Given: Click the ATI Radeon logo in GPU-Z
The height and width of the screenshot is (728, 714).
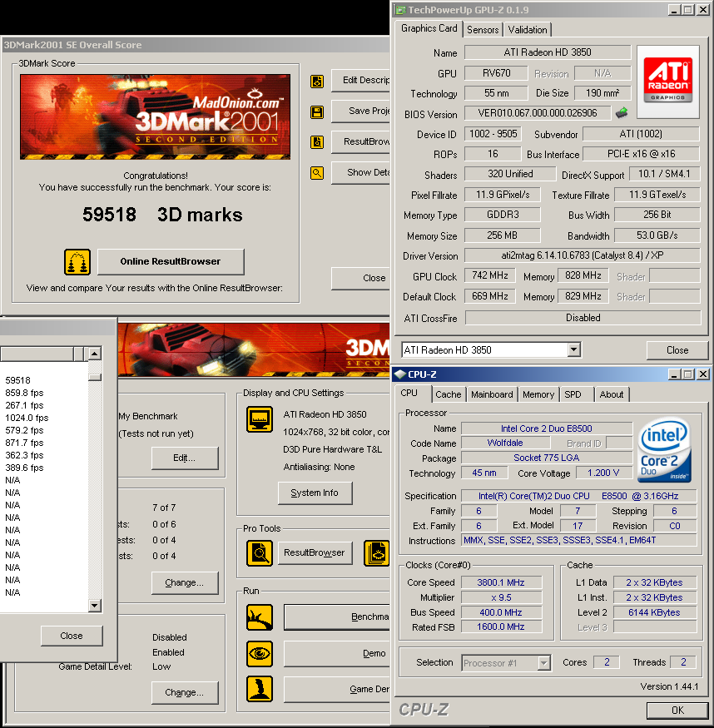Looking at the screenshot, I should point(668,81).
